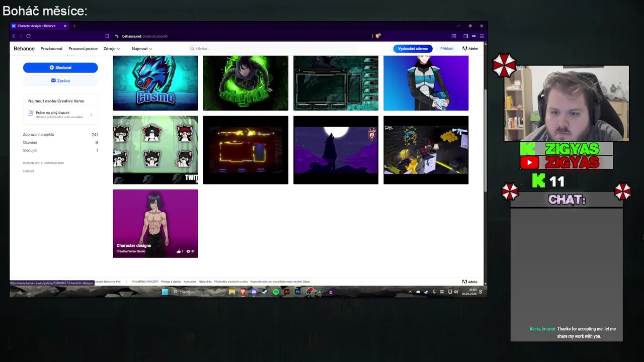Open the anime character in blue jacket thumbnail

point(426,83)
